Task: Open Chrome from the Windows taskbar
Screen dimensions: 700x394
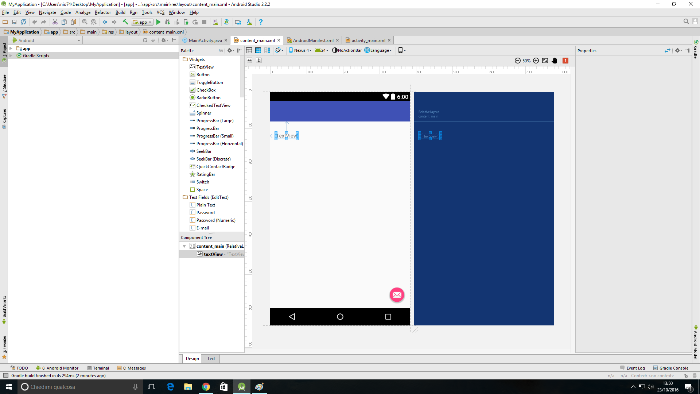Action: pyautogui.click(x=206, y=387)
